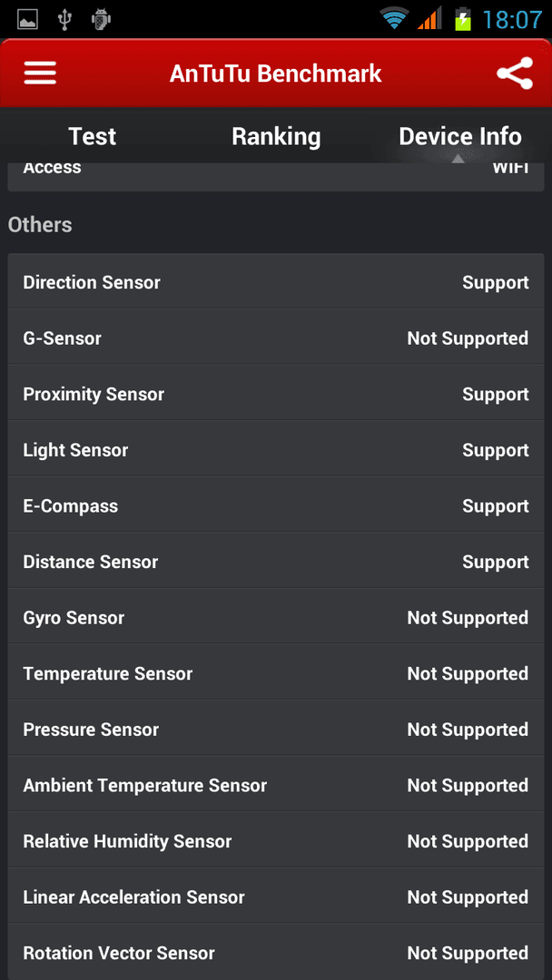The image size is (552, 980).
Task: Tap the USB connection status icon
Action: 64,19
